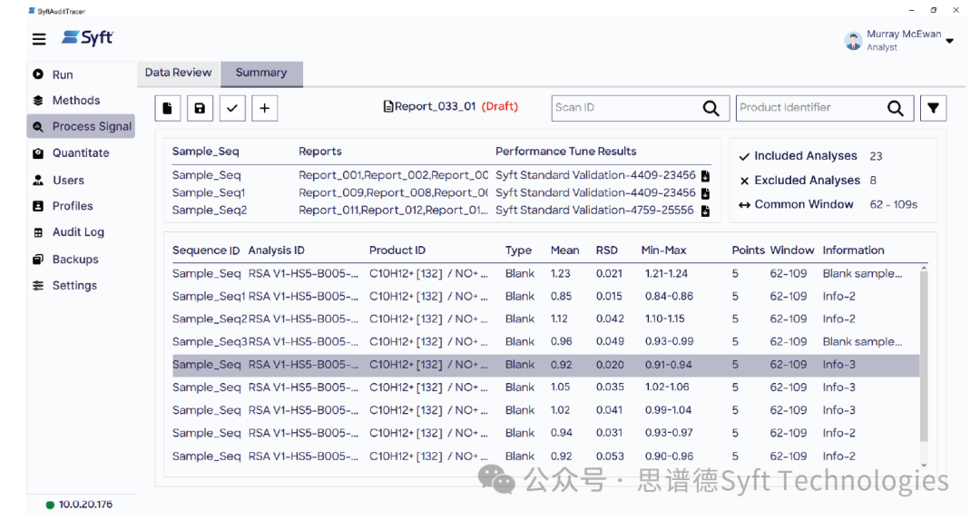The image size is (980, 520).
Task: Open the Backups page
Action: click(x=75, y=260)
